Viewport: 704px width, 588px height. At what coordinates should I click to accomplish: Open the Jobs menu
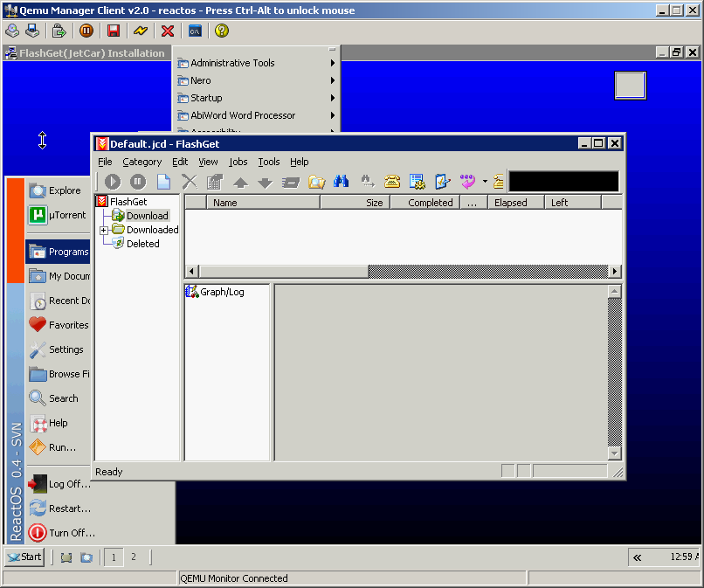pyautogui.click(x=238, y=162)
